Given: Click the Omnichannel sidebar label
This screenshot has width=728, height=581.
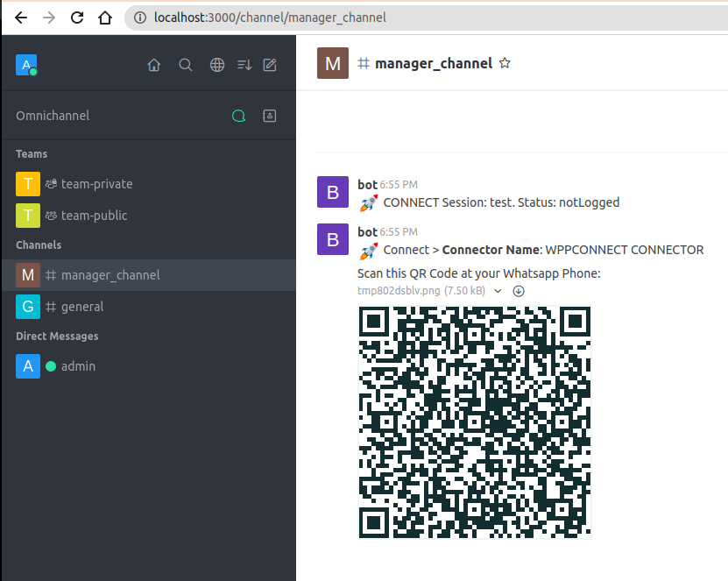Looking at the screenshot, I should pyautogui.click(x=53, y=116).
